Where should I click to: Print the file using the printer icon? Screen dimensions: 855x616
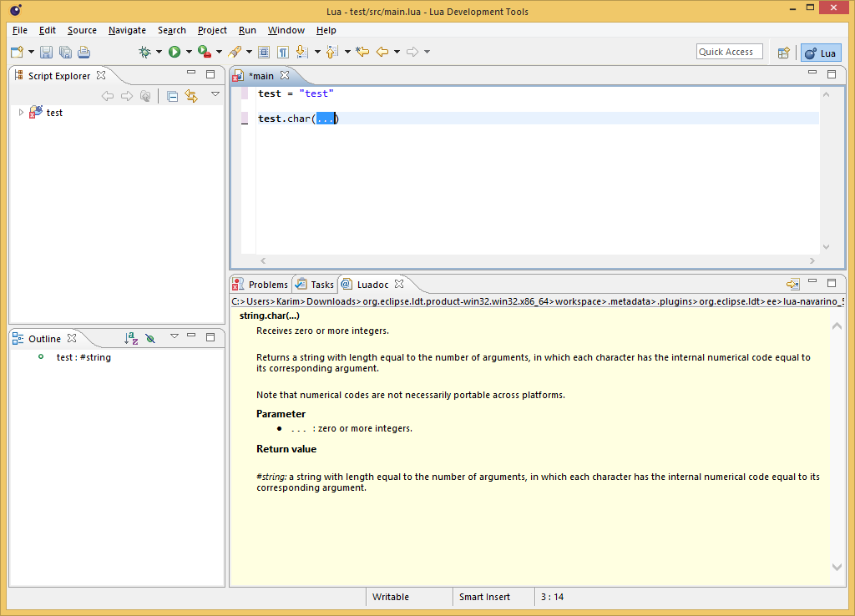point(83,52)
